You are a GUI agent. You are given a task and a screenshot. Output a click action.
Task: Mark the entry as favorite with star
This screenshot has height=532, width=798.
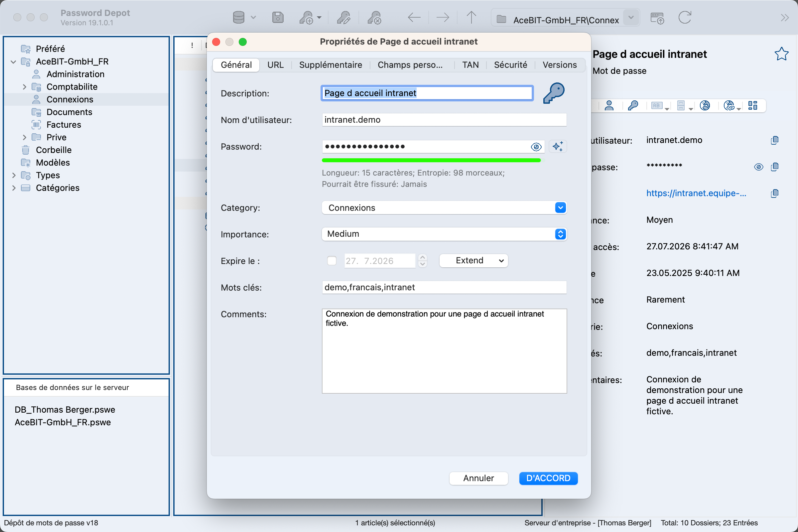781,54
